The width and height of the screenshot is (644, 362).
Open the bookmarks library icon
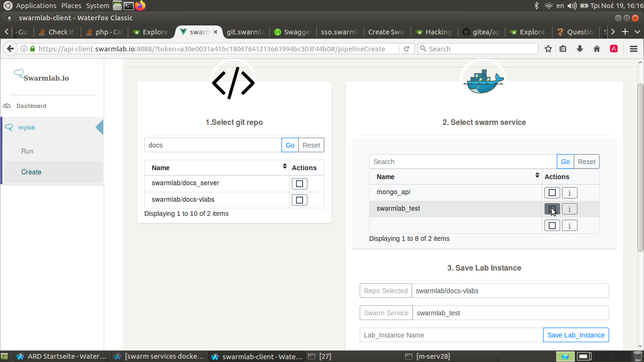pyautogui.click(x=563, y=49)
